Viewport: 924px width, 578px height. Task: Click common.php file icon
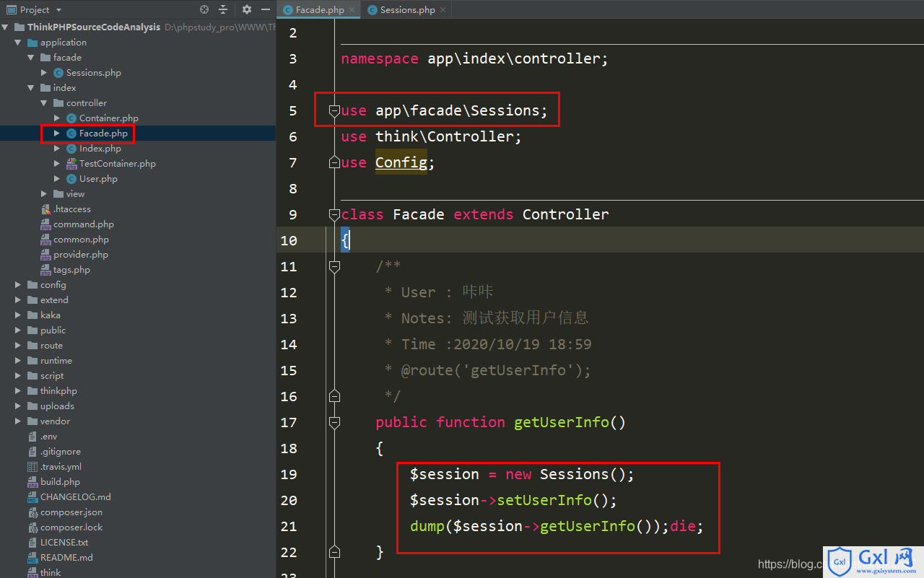pos(45,240)
